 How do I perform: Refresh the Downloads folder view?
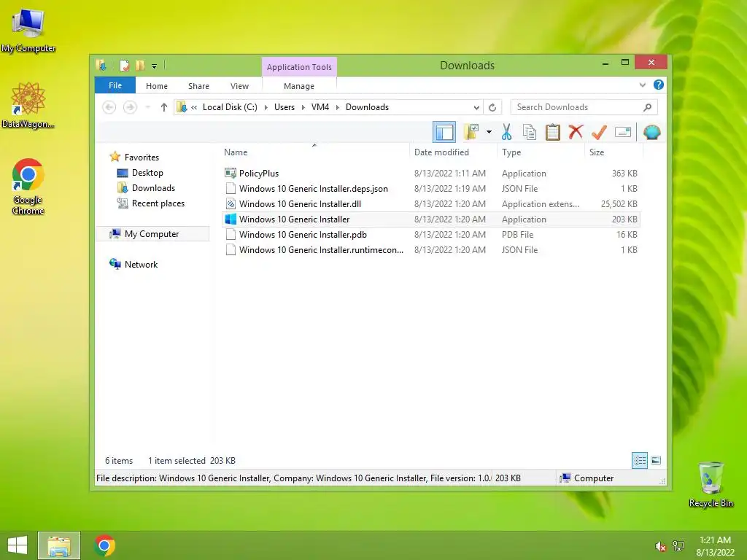[492, 107]
